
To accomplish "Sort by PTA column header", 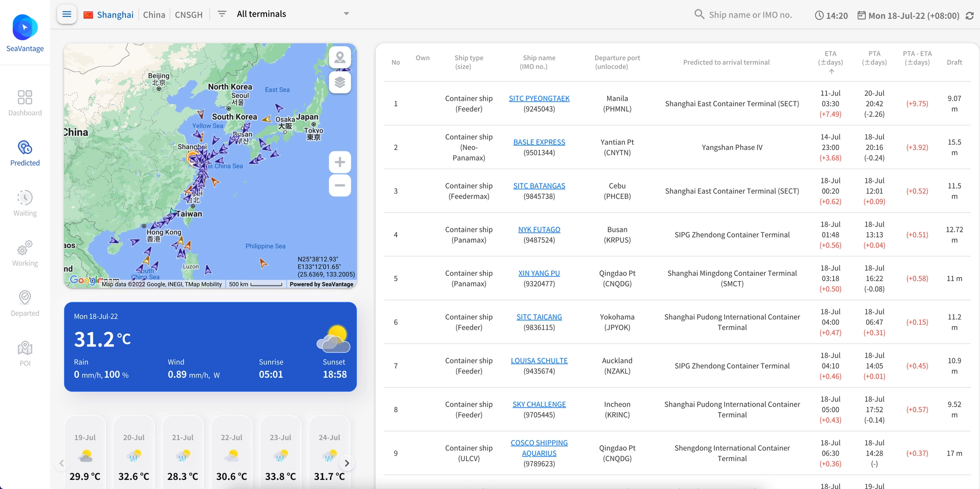I will click(x=874, y=58).
